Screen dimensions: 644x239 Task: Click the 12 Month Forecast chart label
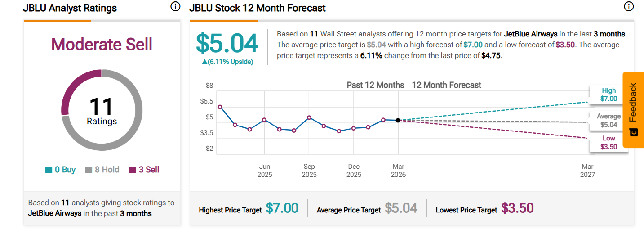[446, 85]
